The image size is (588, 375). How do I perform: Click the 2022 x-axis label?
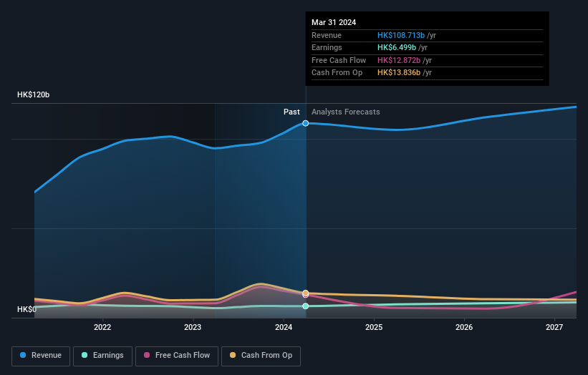pos(102,327)
